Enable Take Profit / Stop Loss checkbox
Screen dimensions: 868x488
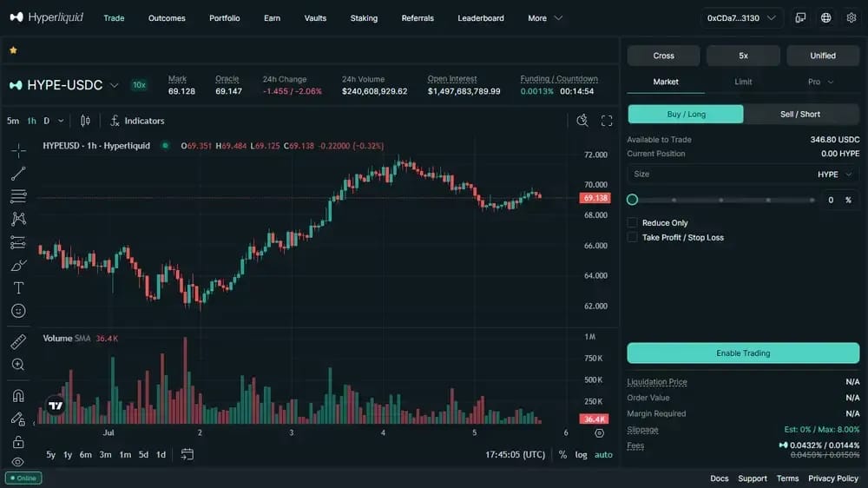pyautogui.click(x=632, y=237)
